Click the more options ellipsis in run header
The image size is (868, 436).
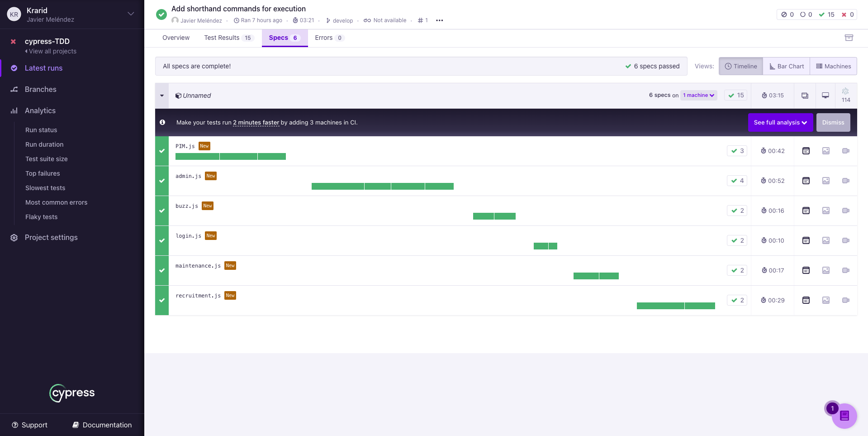tap(439, 20)
